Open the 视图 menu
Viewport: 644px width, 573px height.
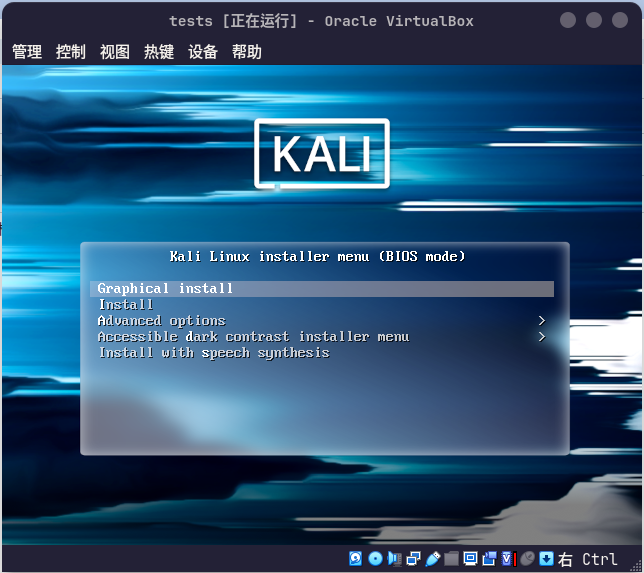tap(115, 52)
